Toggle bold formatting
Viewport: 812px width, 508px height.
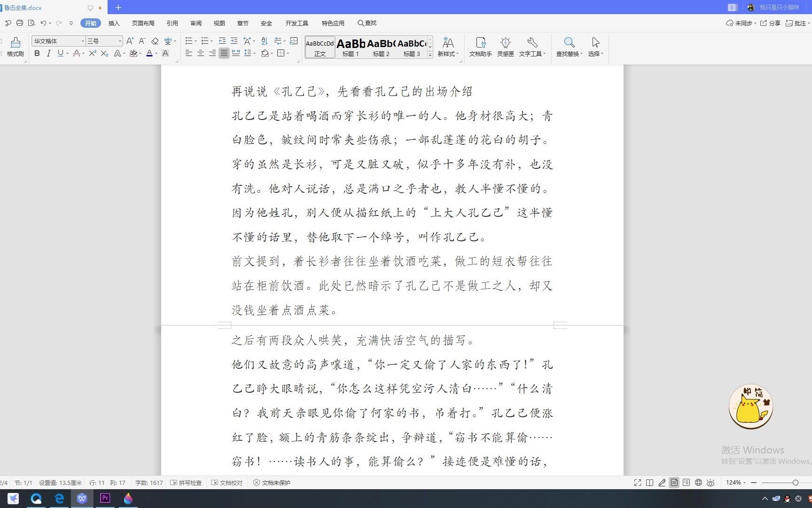tap(37, 53)
